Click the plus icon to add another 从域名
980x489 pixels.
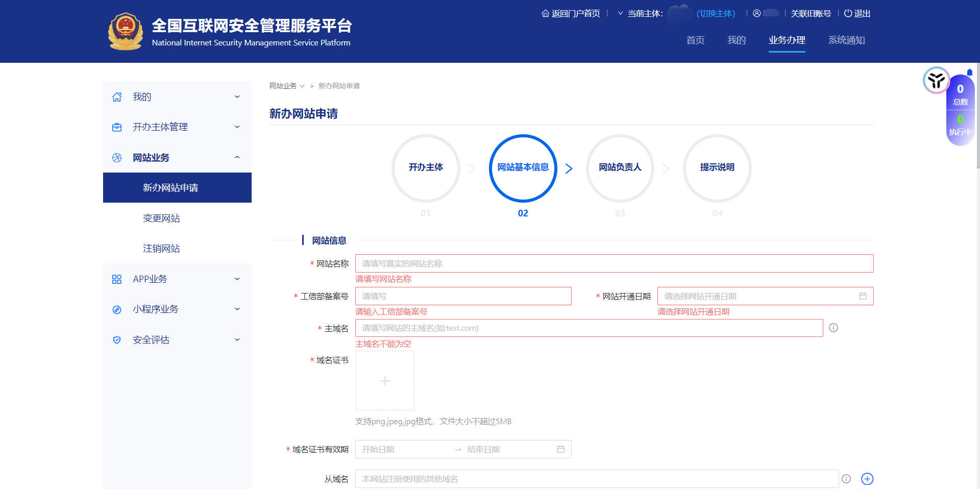click(867, 479)
